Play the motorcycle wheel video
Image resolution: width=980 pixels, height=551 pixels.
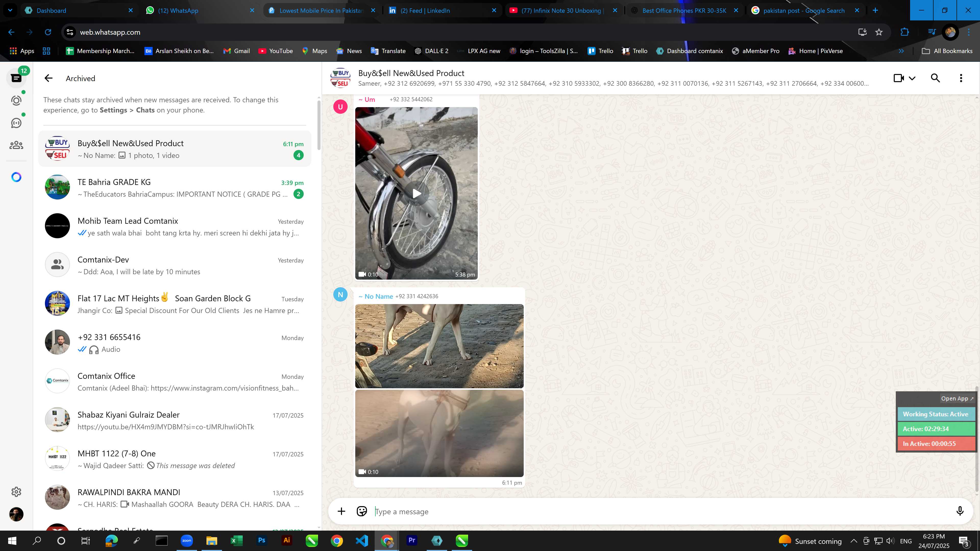pyautogui.click(x=416, y=194)
